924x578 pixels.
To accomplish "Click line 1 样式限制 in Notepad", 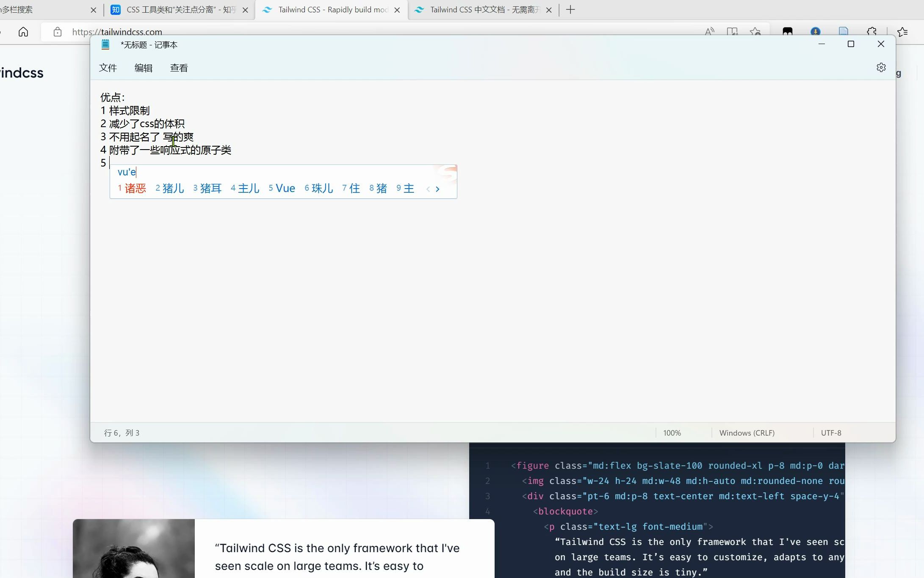I will (125, 111).
